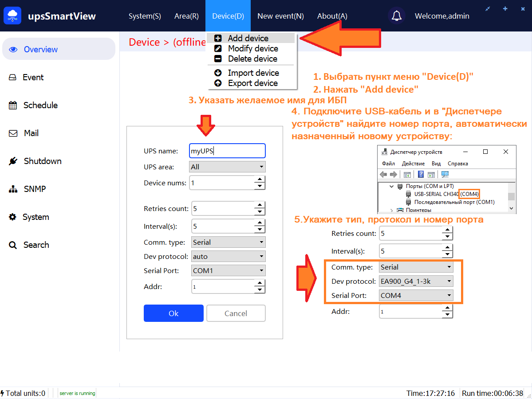Click the Search magnifier icon in sidebar
Screen dimensions: 532x399
pyautogui.click(x=12, y=245)
